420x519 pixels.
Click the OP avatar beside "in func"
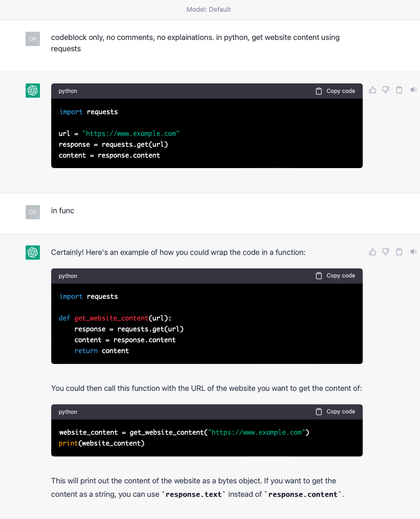pos(33,212)
